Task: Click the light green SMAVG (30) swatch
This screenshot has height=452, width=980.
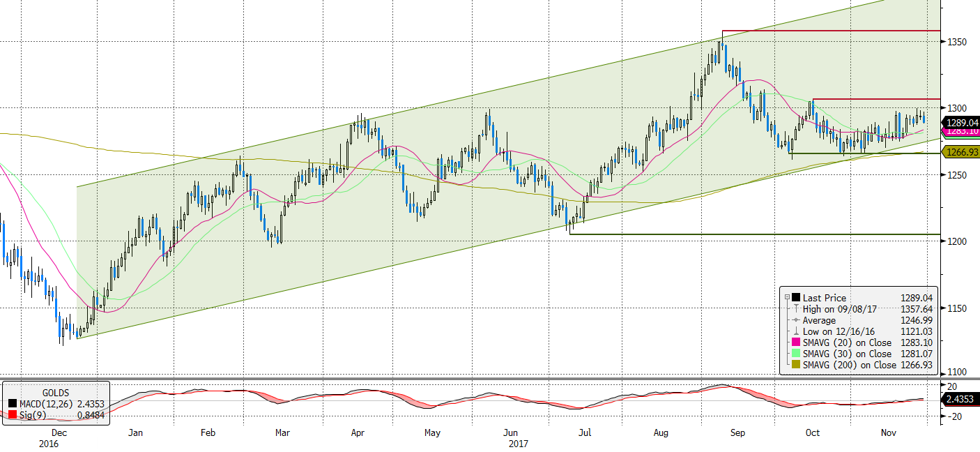Action: pos(796,354)
